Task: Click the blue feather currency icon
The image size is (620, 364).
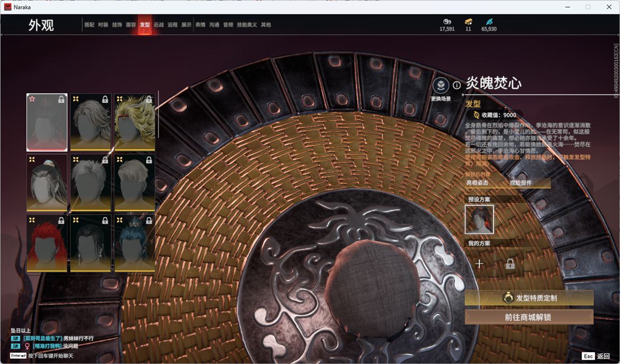Action: point(489,21)
